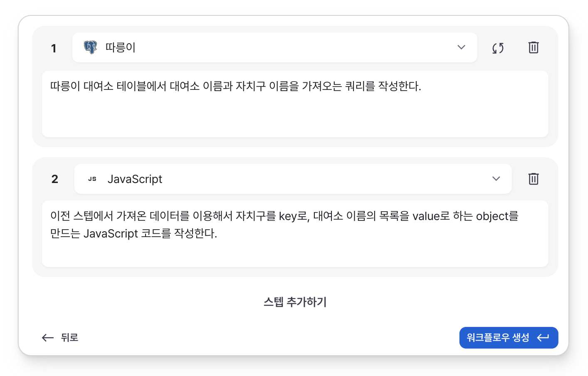The height and width of the screenshot is (376, 588).
Task: Click the 워크플로우 생성 button
Action: [x=509, y=338]
